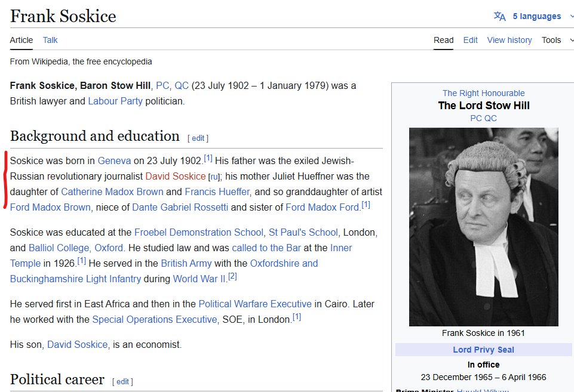Open the called to the Bar link
Screen dimensions: 574x392
(x=266, y=248)
